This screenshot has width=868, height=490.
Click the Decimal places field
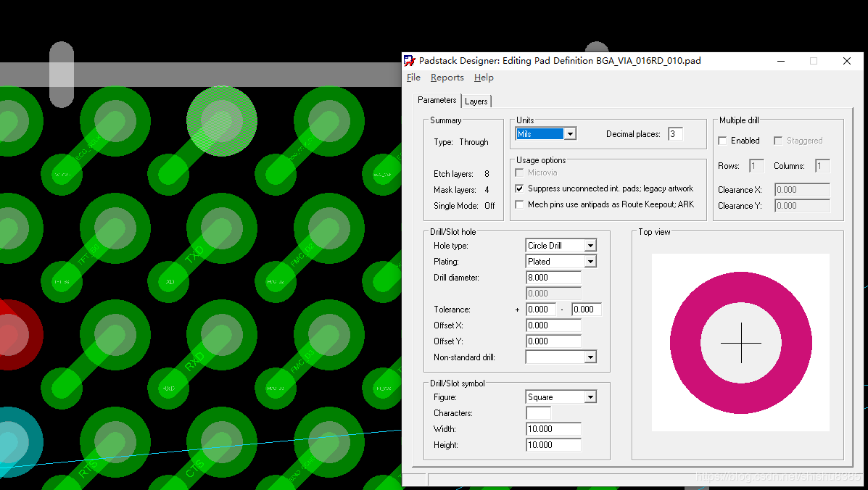pyautogui.click(x=674, y=134)
